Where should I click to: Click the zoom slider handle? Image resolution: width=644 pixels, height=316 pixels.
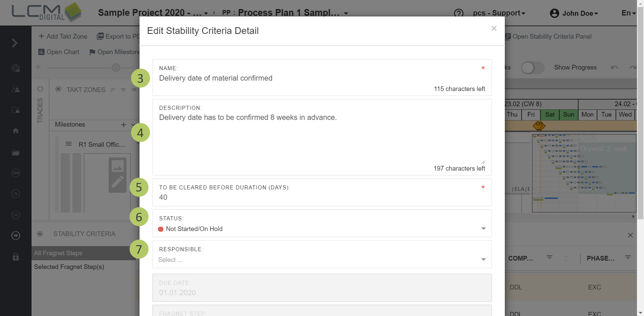tap(116, 67)
